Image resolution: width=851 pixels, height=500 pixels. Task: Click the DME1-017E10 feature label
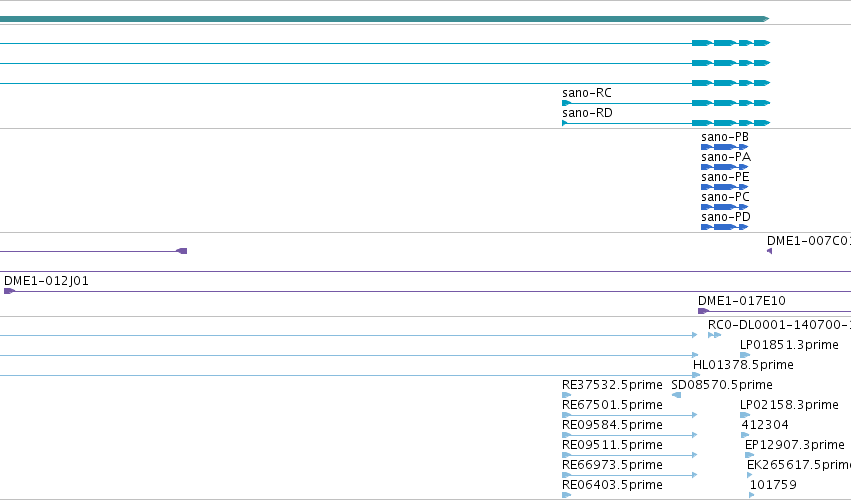click(x=741, y=301)
